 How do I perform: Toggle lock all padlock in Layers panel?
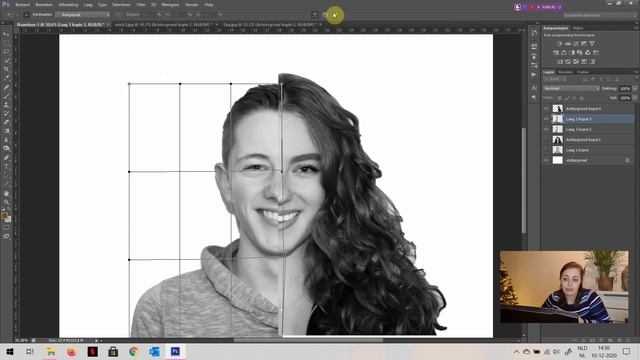[x=582, y=98]
